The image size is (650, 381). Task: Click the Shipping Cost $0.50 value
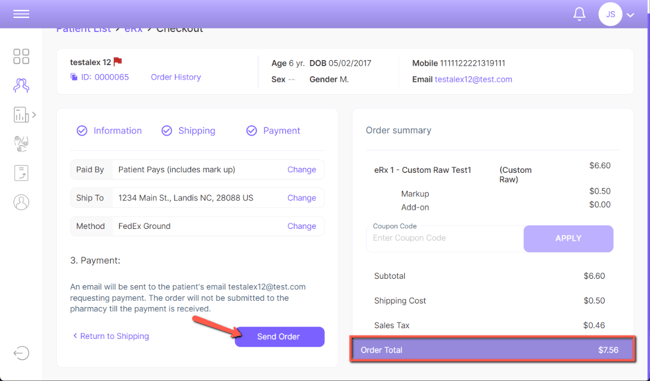594,301
